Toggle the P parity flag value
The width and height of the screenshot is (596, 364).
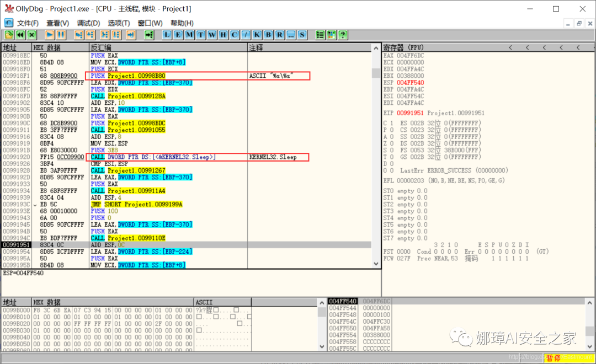pyautogui.click(x=392, y=130)
